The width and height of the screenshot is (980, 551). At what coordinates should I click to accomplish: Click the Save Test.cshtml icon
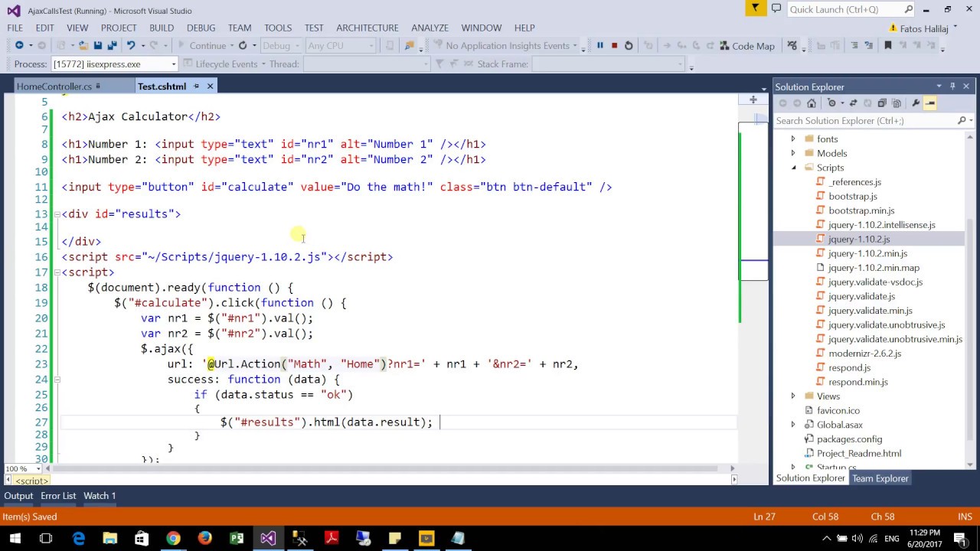(98, 46)
